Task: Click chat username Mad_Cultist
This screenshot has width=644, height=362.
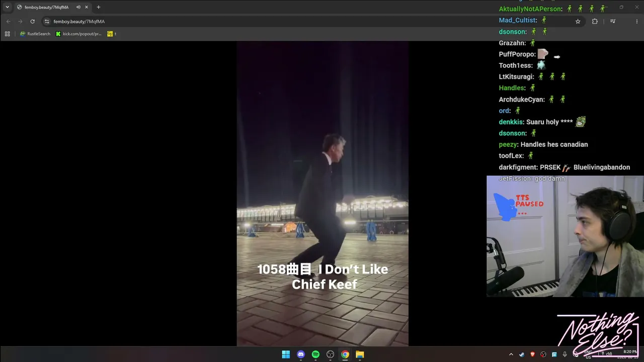Action: 518,21
